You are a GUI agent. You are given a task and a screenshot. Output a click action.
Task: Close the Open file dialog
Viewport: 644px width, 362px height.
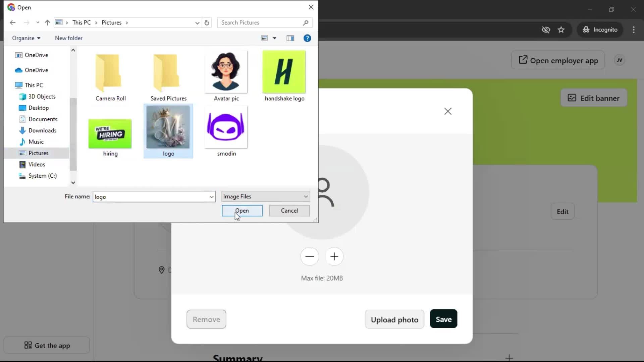click(311, 7)
